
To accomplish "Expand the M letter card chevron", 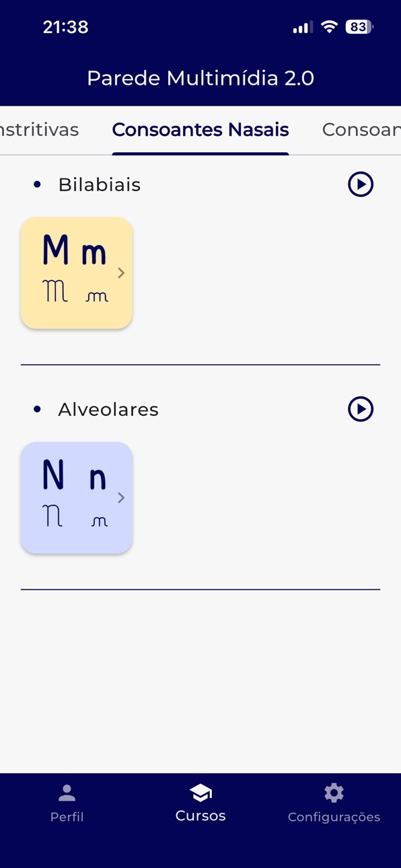I will (x=121, y=273).
